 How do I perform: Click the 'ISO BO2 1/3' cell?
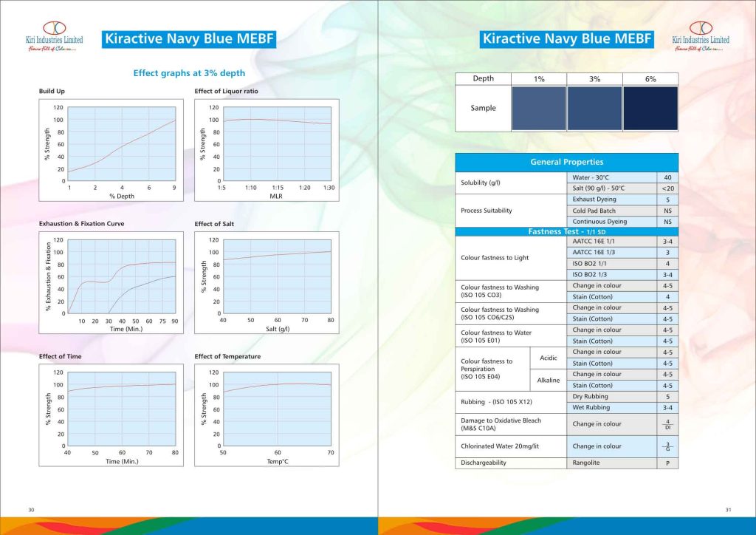point(612,274)
